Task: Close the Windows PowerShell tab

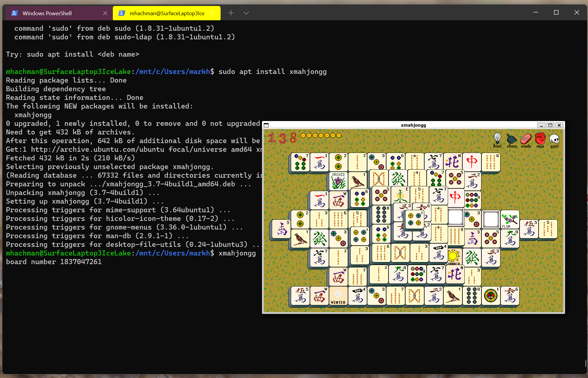Action: tap(105, 13)
